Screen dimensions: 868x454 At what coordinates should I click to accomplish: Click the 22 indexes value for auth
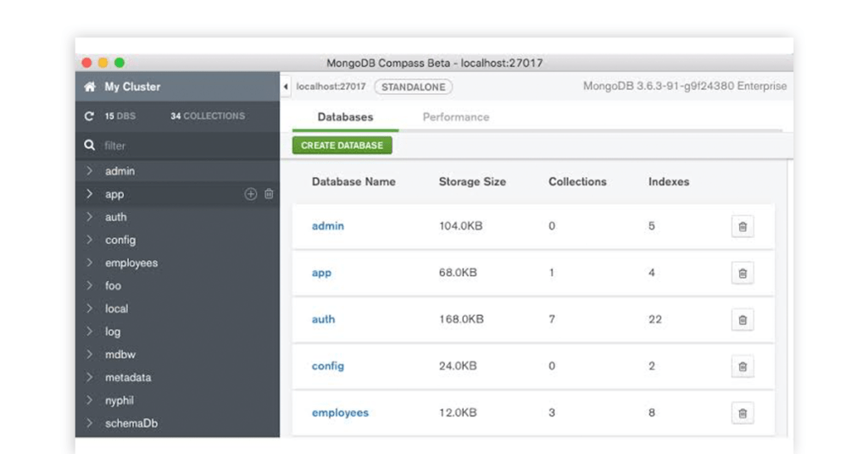click(x=655, y=319)
